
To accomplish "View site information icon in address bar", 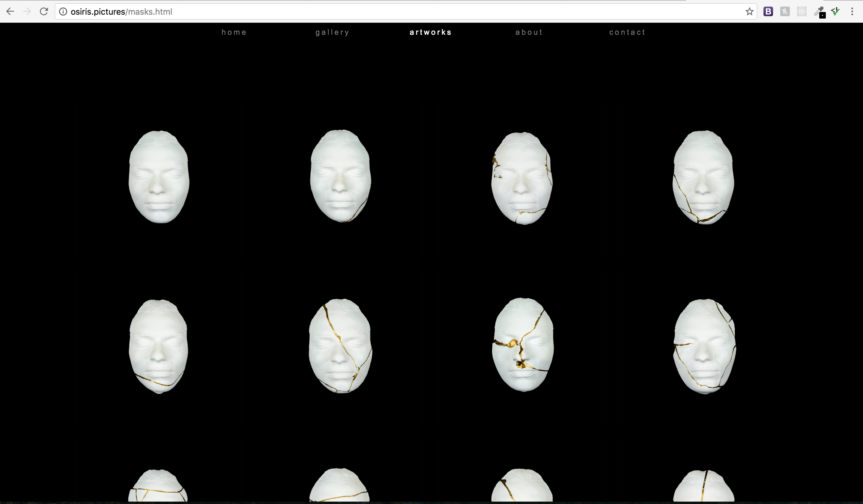I will tap(63, 12).
